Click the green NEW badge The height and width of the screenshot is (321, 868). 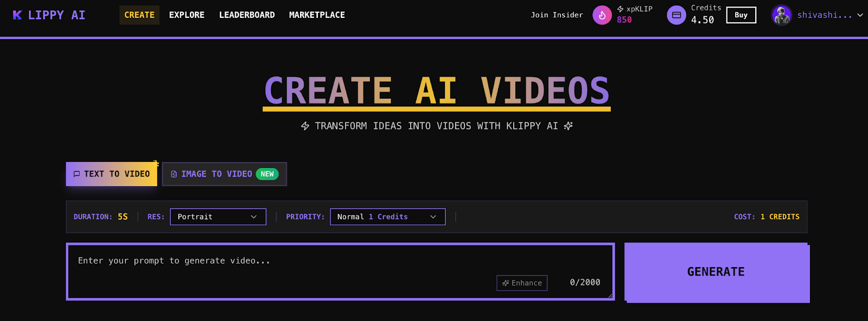267,174
